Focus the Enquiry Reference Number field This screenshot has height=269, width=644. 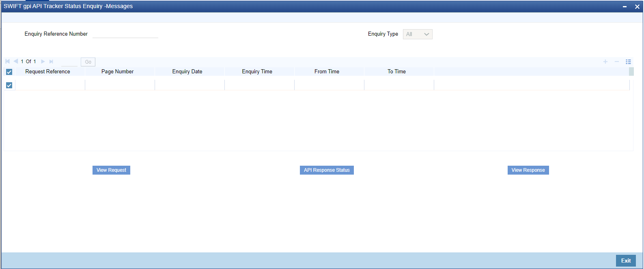coord(125,34)
